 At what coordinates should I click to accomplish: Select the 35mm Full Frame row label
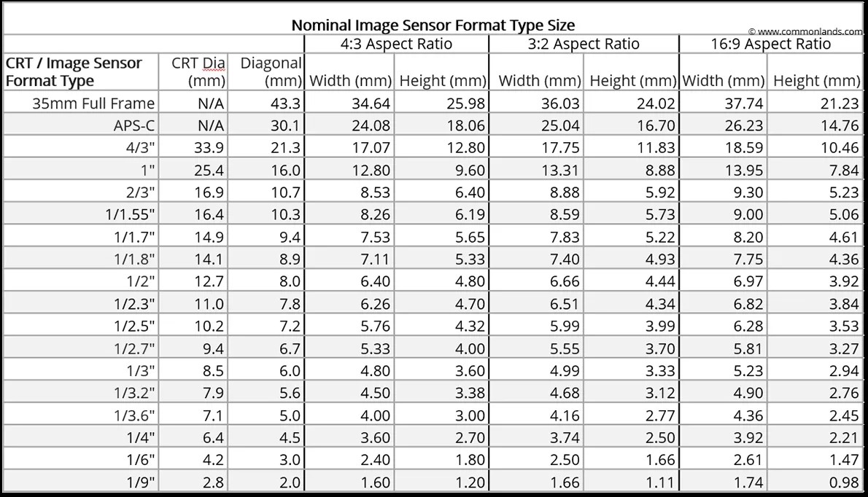click(93, 103)
